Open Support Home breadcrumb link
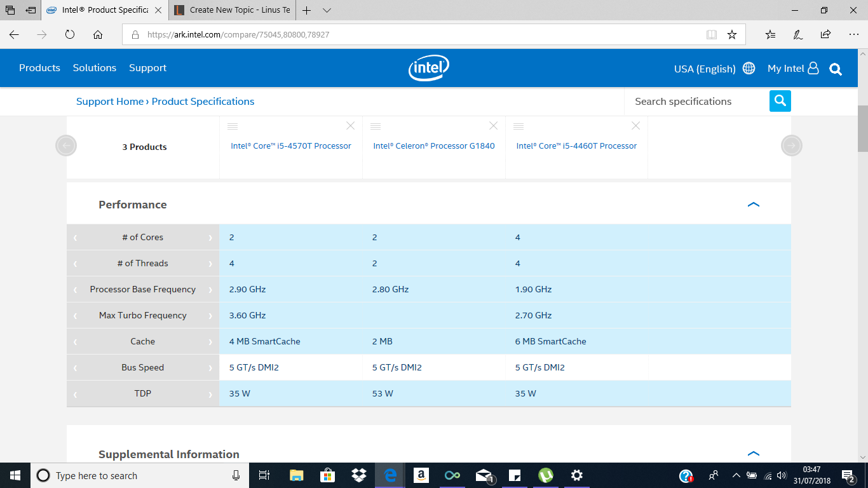Image resolution: width=868 pixels, height=488 pixels. 110,102
